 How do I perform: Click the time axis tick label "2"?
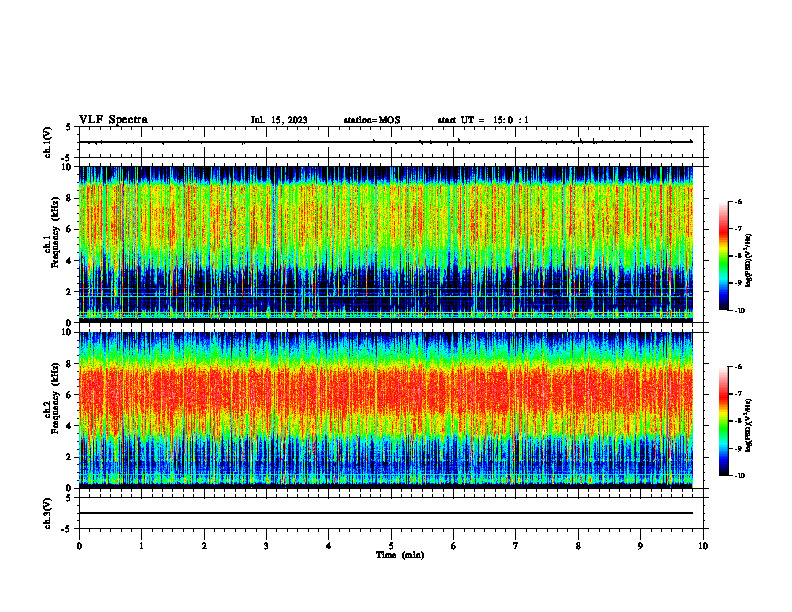204,546
